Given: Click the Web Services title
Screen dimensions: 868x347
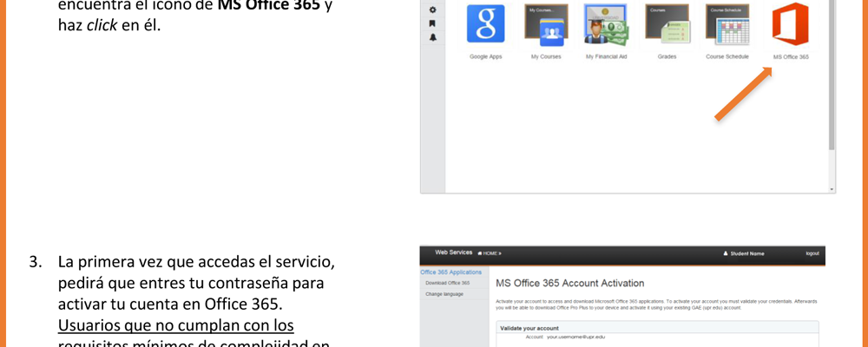Looking at the screenshot, I should tap(453, 252).
